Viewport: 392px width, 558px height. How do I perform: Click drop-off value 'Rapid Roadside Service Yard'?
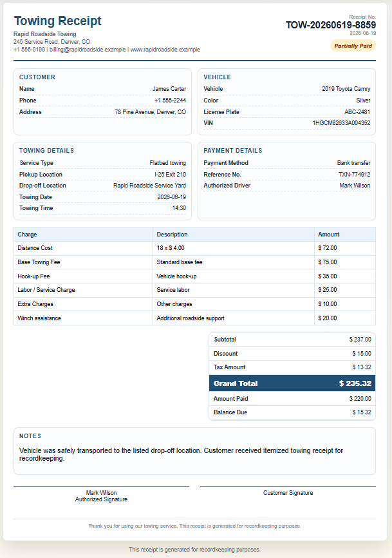pyautogui.click(x=149, y=186)
